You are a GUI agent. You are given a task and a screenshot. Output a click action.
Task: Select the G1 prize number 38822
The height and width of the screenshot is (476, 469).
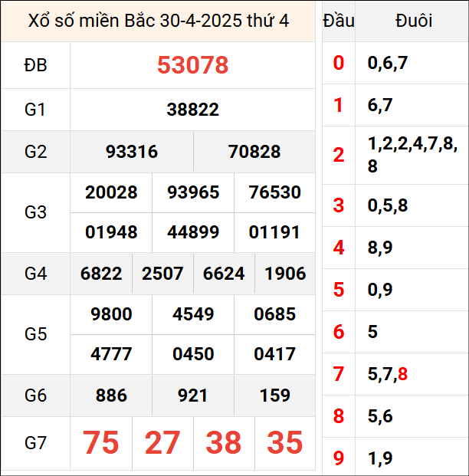coord(192,110)
